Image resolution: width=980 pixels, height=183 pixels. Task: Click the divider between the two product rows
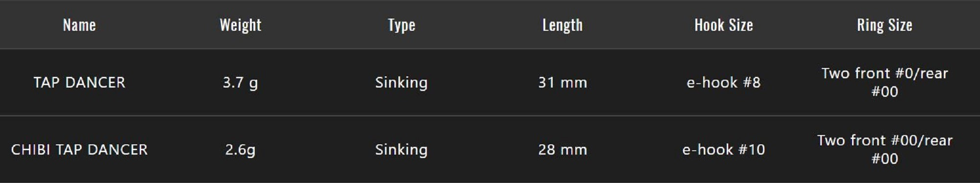pos(490,116)
